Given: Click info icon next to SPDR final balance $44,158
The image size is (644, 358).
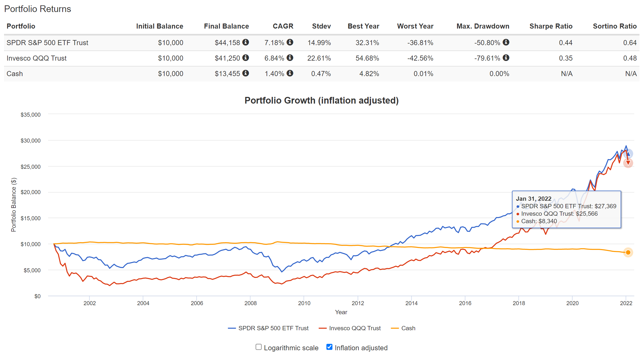Looking at the screenshot, I should click(245, 42).
